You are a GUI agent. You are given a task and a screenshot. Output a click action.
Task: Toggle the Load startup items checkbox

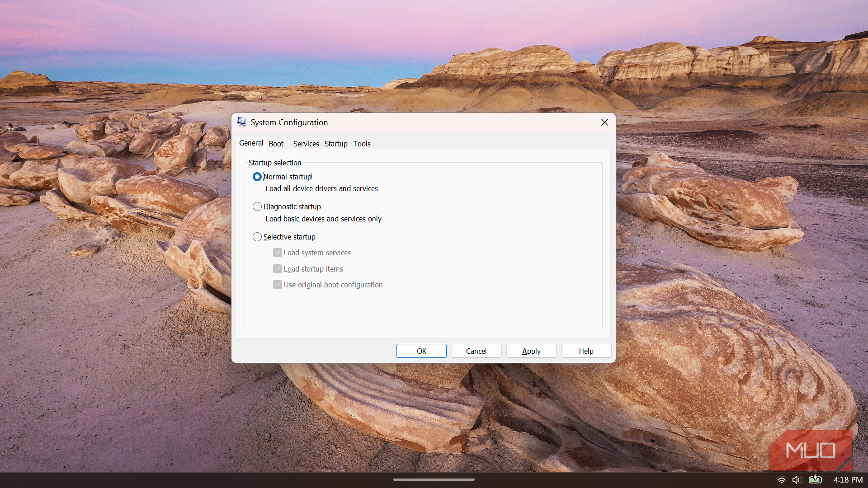[278, 269]
